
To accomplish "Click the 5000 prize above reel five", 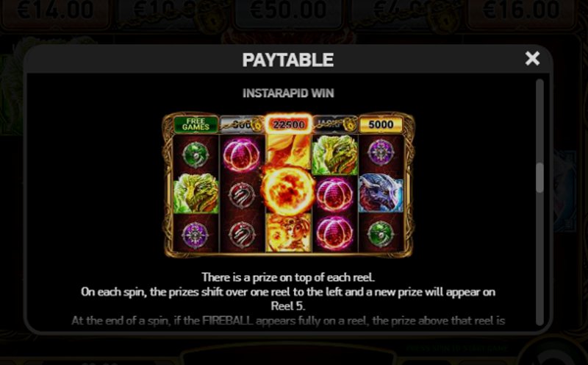I will click(x=381, y=124).
